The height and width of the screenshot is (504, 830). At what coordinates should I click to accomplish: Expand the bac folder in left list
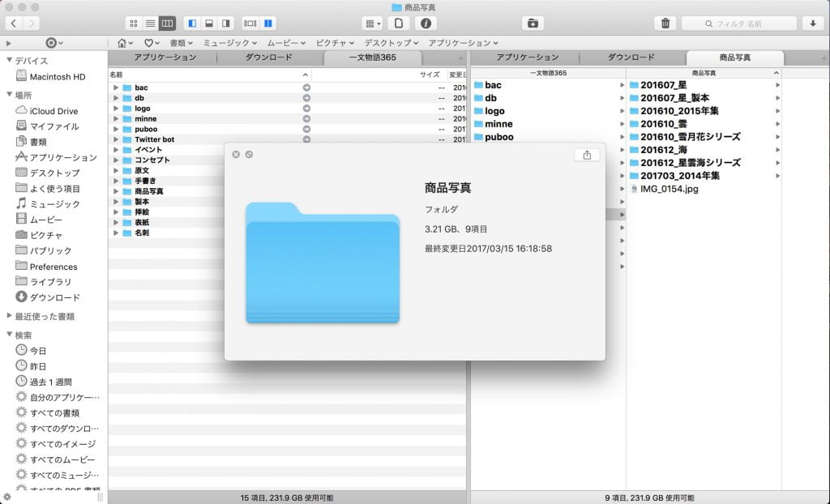(116, 88)
